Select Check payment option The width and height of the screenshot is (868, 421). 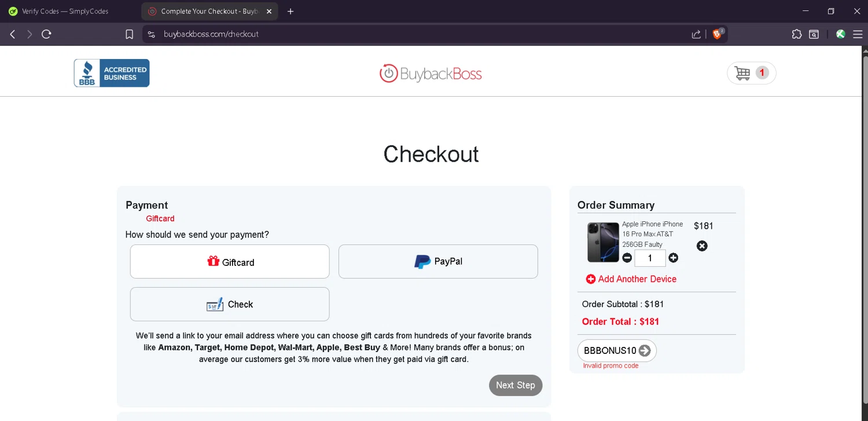tap(230, 304)
